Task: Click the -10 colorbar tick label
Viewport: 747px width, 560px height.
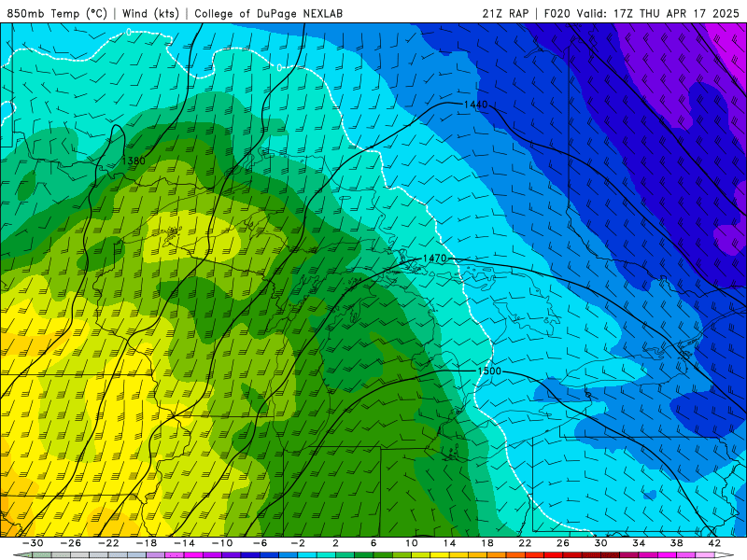Action: point(222,543)
